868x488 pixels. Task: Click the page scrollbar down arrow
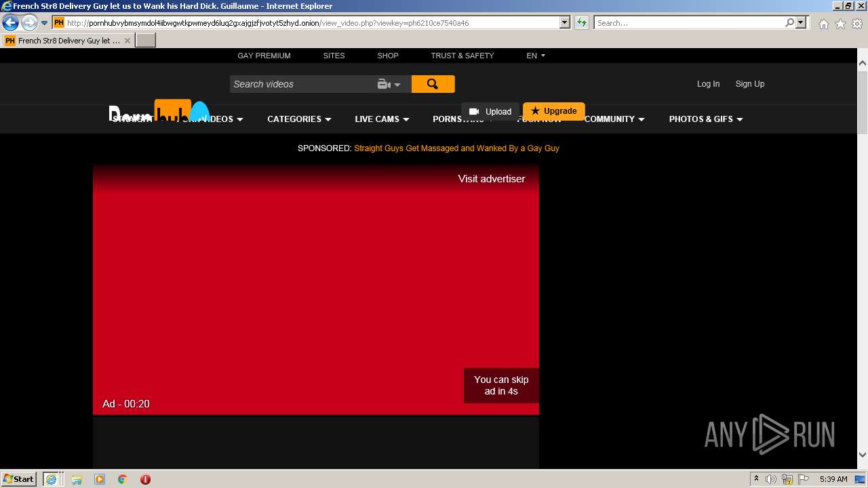click(x=863, y=455)
